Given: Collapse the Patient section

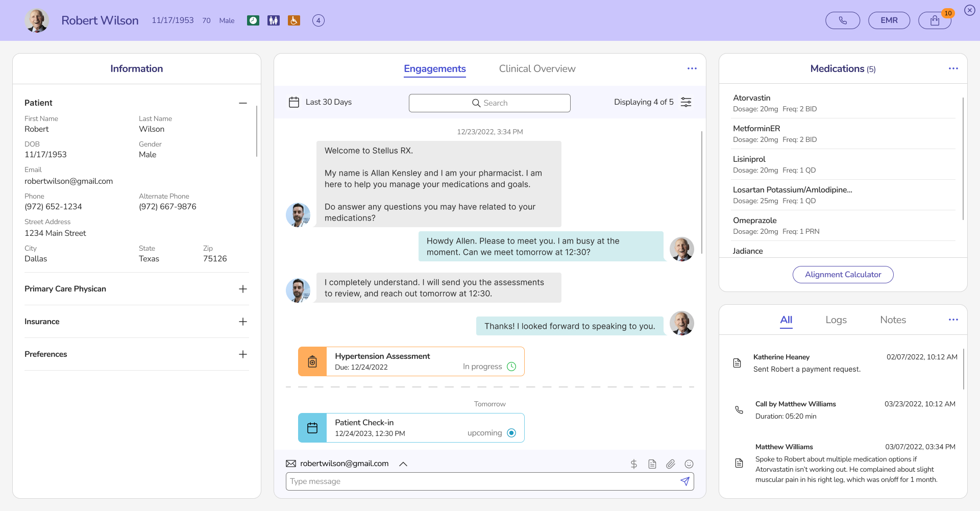Looking at the screenshot, I should [243, 103].
